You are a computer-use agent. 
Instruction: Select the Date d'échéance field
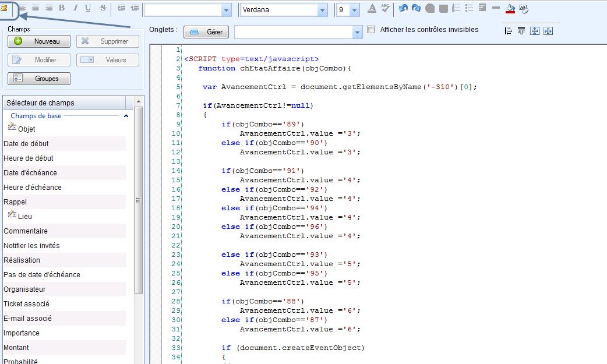65,173
